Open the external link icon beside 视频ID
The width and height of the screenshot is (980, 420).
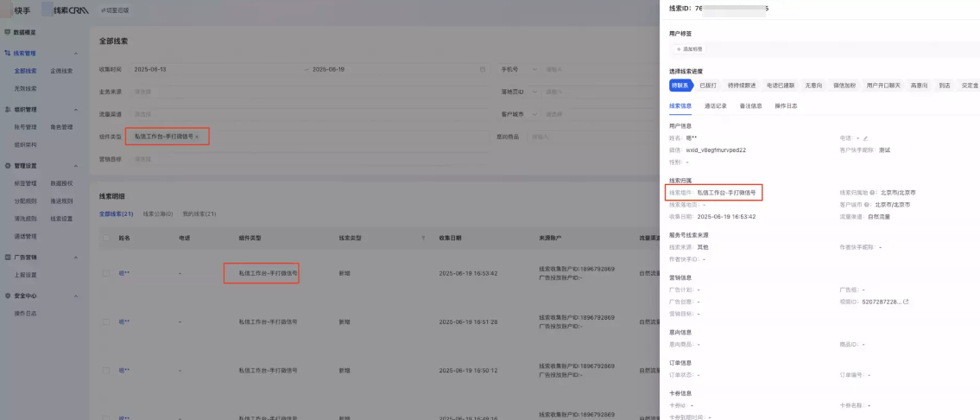906,302
